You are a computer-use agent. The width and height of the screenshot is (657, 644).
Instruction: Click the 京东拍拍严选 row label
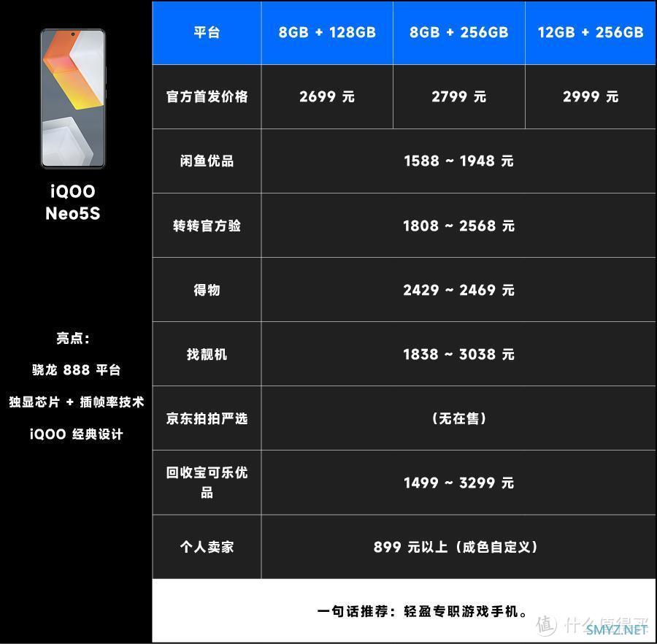(x=207, y=418)
